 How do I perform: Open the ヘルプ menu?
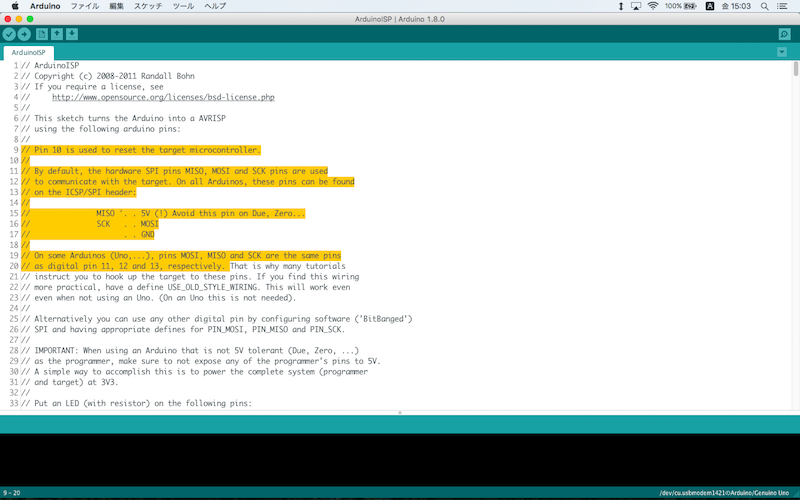tap(215, 6)
